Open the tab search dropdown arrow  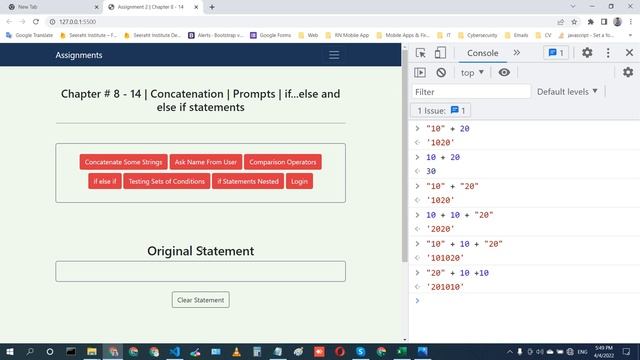click(x=573, y=7)
